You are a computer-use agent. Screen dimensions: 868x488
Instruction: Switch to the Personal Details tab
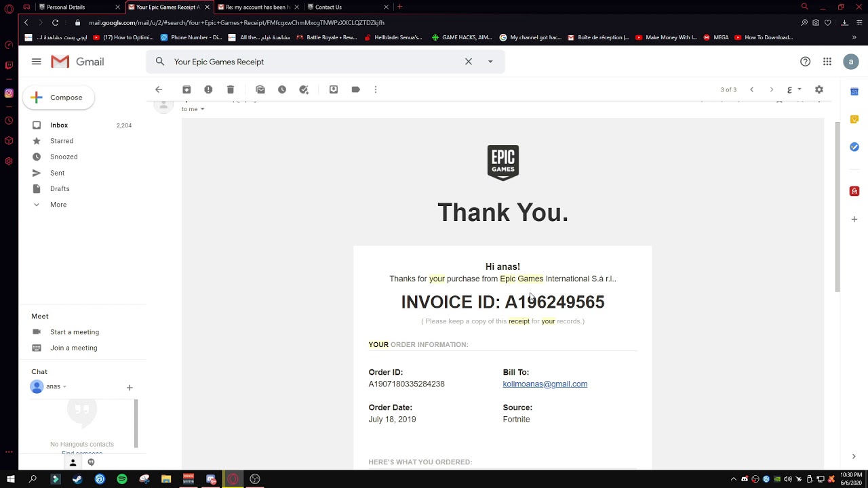coord(80,7)
